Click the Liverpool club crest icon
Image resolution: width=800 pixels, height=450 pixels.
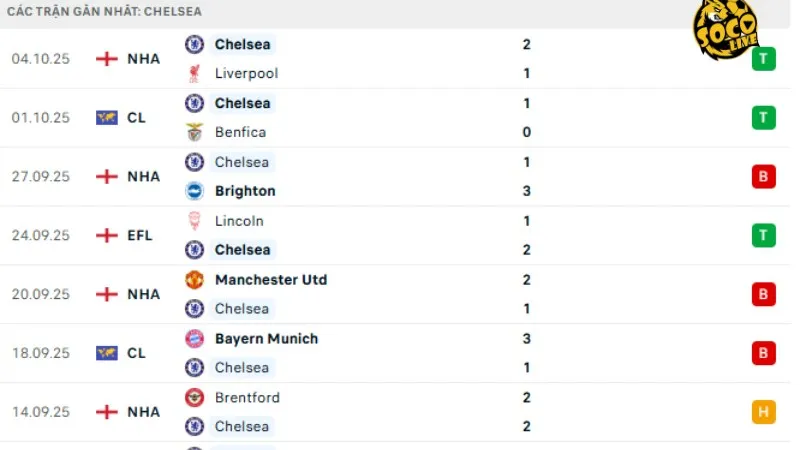[x=194, y=73]
